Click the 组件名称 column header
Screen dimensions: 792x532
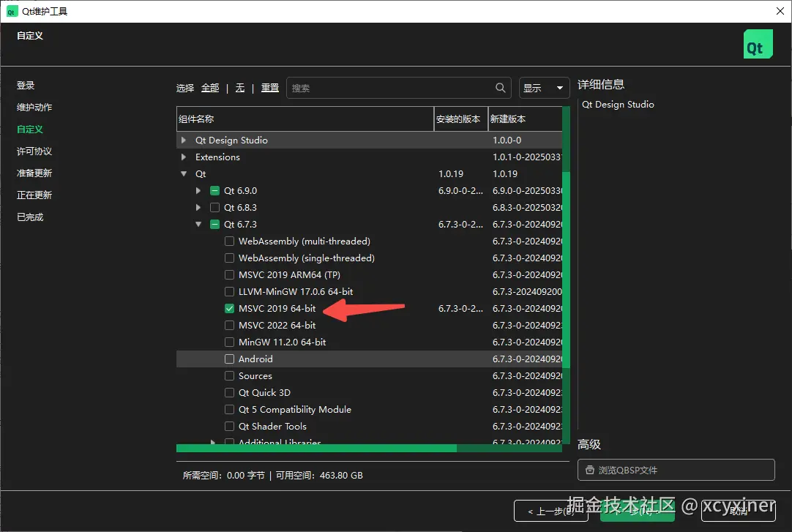305,119
